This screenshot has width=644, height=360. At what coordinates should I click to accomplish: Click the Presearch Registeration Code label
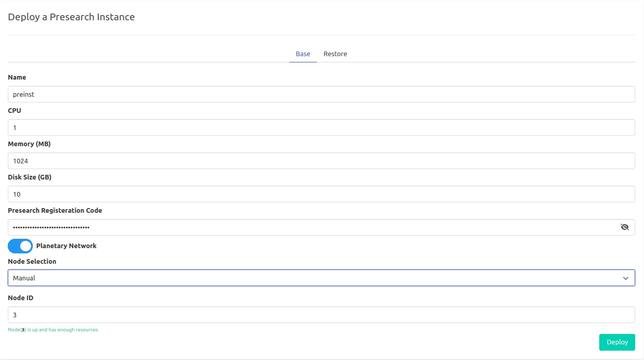[55, 211]
